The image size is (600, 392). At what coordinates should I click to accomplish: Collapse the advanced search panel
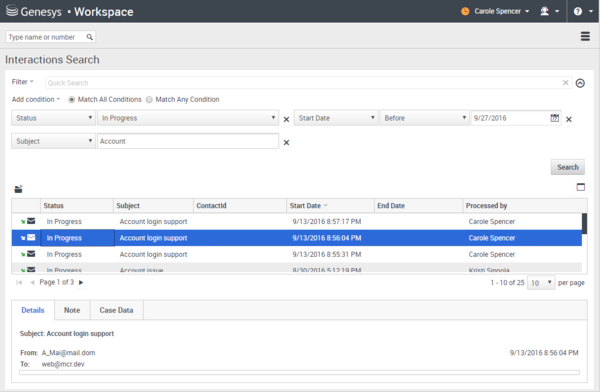(x=580, y=83)
